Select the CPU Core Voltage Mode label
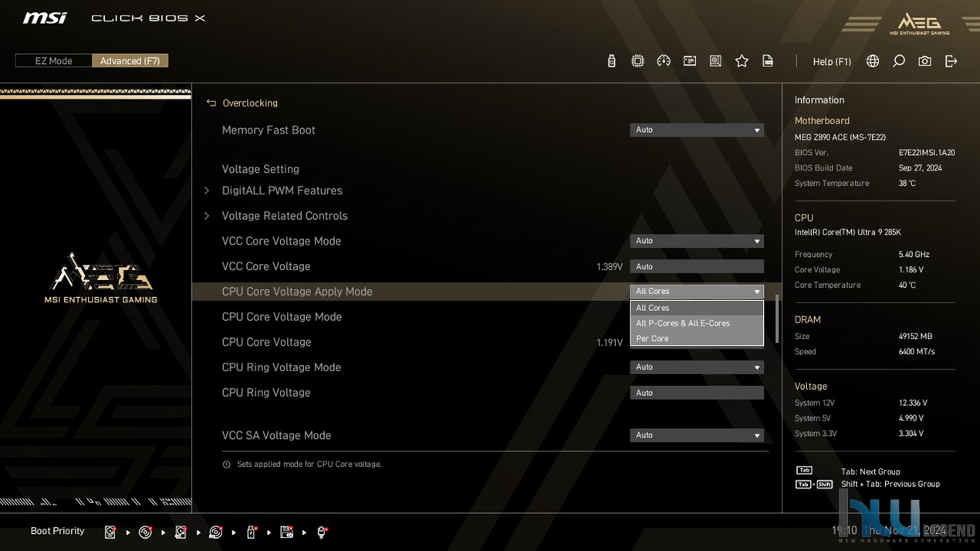Image resolution: width=980 pixels, height=551 pixels. point(282,317)
